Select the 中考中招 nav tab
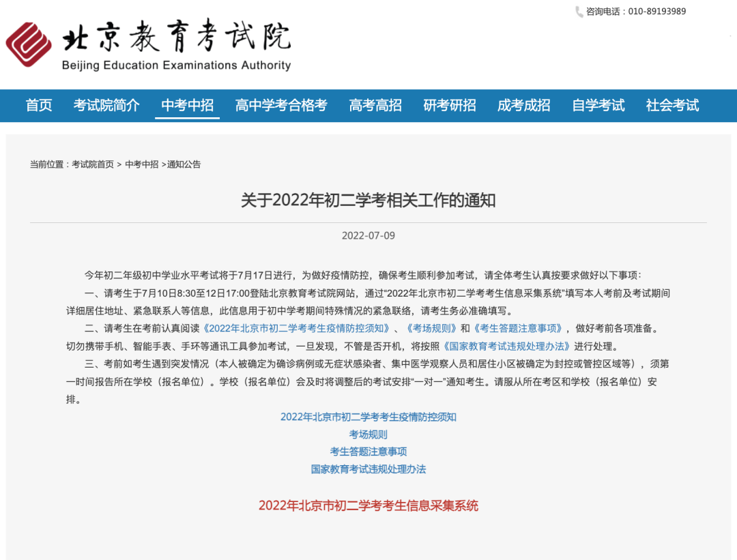Image resolution: width=737 pixels, height=560 pixels. (x=188, y=105)
